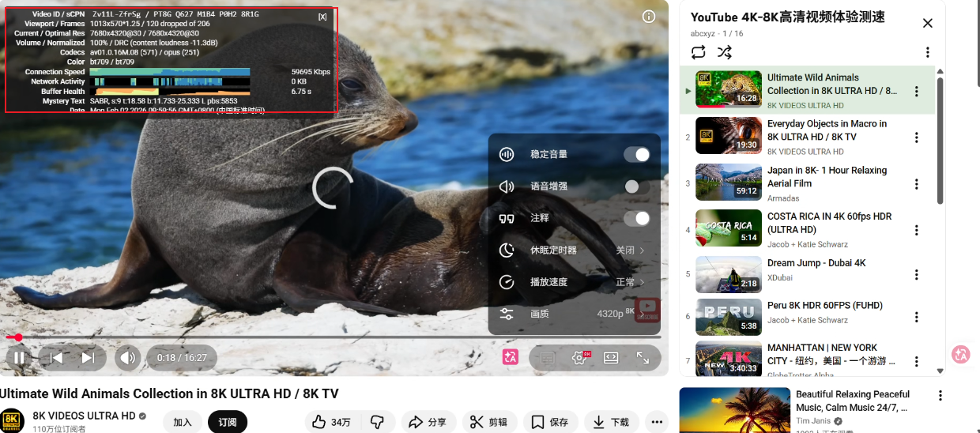Select title 'COSTA RICA IN 4K 60fps HDR'
Screen dimensions: 980x433
(830, 223)
